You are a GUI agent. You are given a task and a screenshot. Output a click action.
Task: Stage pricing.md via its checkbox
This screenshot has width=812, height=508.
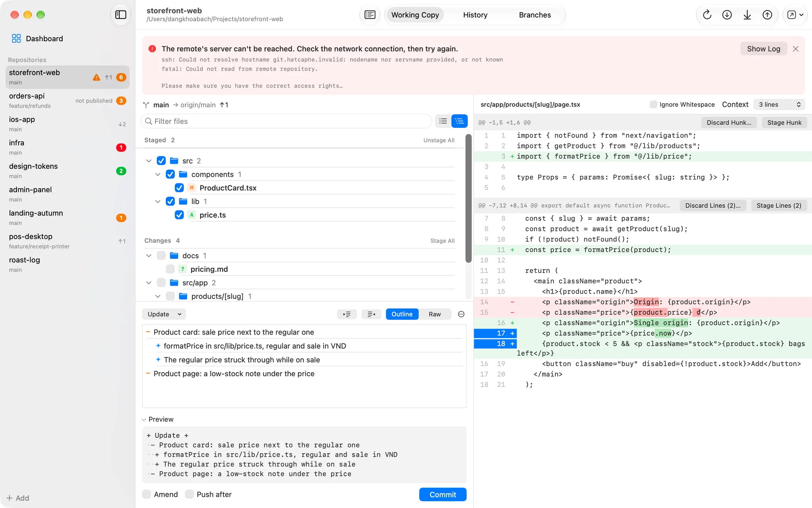(x=170, y=269)
